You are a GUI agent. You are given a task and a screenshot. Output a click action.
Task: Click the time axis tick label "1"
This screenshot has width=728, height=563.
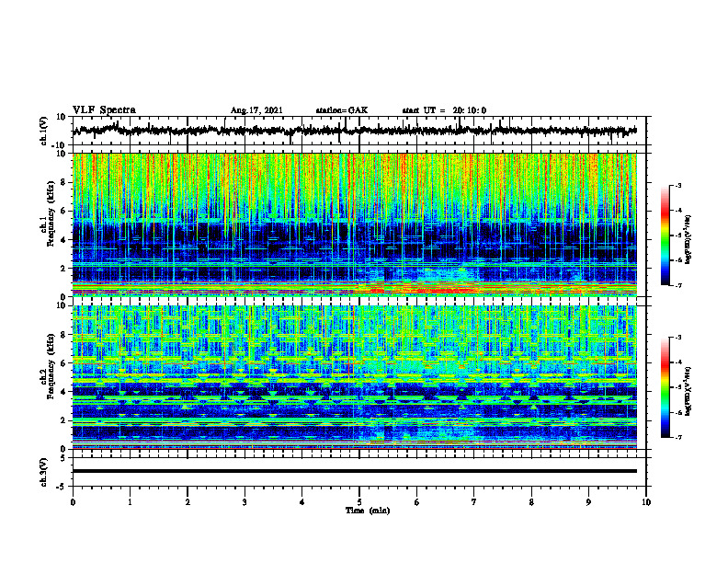[x=130, y=502]
